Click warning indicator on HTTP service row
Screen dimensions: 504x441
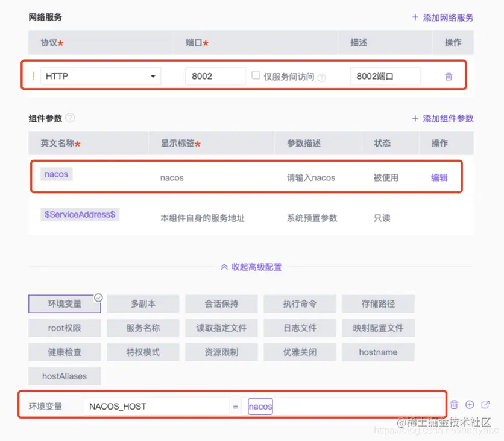(x=33, y=76)
